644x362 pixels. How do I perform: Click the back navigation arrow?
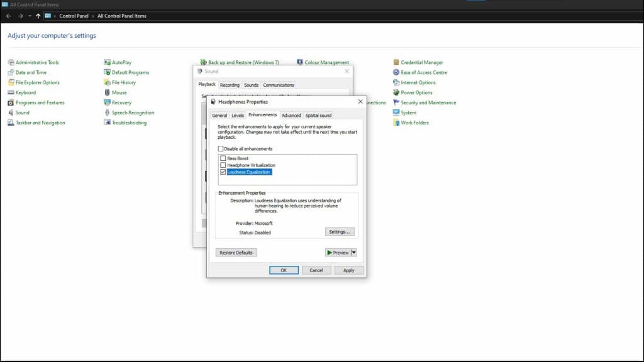point(9,16)
